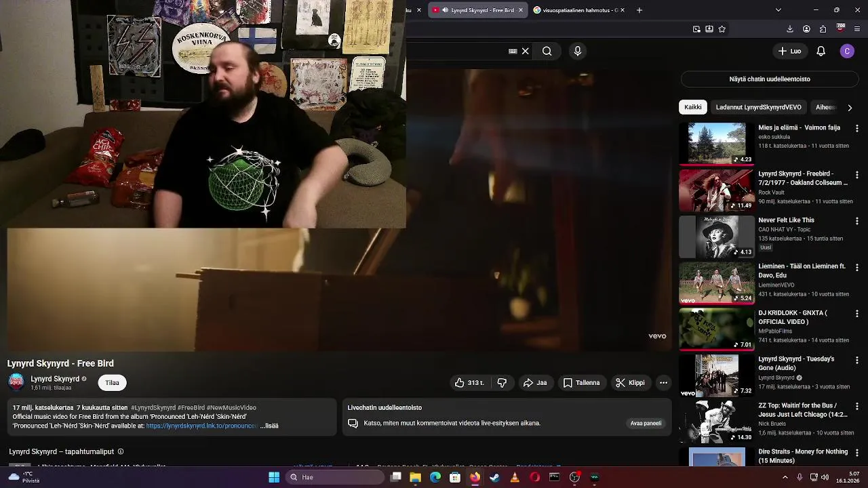Viewport: 868px width, 488px height.
Task: Click the Jaa share button
Action: tap(535, 383)
